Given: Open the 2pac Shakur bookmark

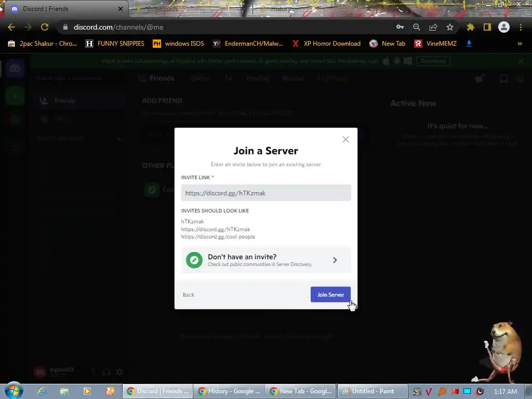Looking at the screenshot, I should tap(43, 44).
